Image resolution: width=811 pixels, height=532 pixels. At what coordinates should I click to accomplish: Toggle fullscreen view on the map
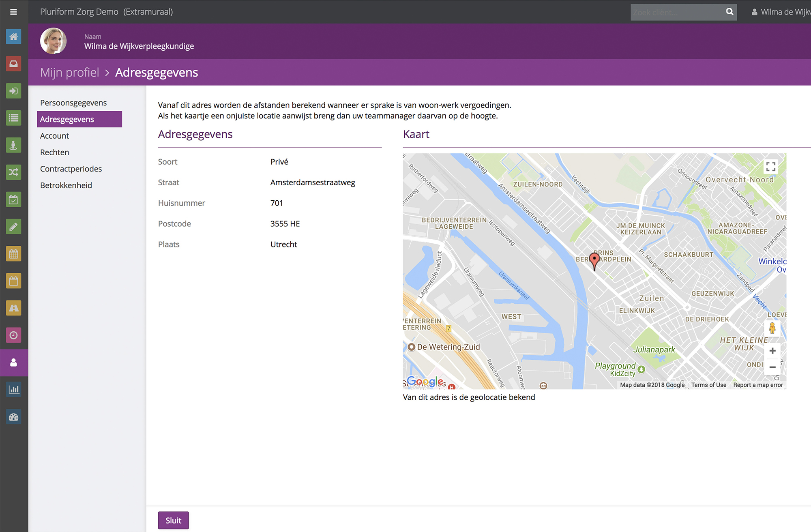click(770, 167)
